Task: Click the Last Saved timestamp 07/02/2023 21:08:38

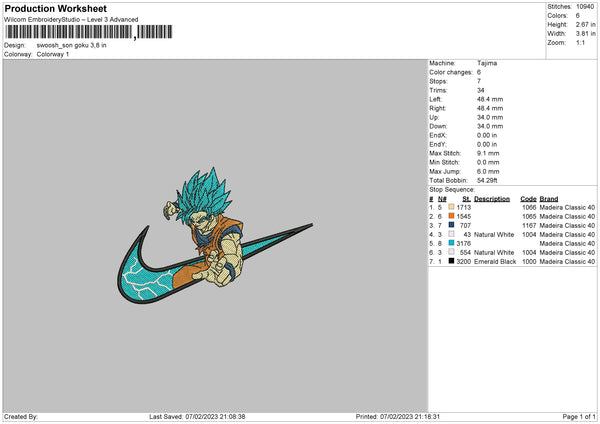Action: [x=215, y=416]
